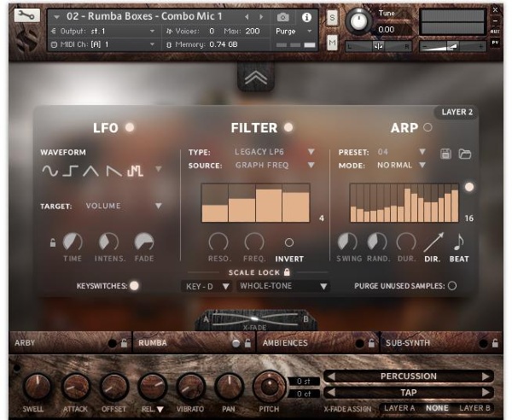Select the triangle LFO waveform
The height and width of the screenshot is (420, 512).
click(90, 171)
